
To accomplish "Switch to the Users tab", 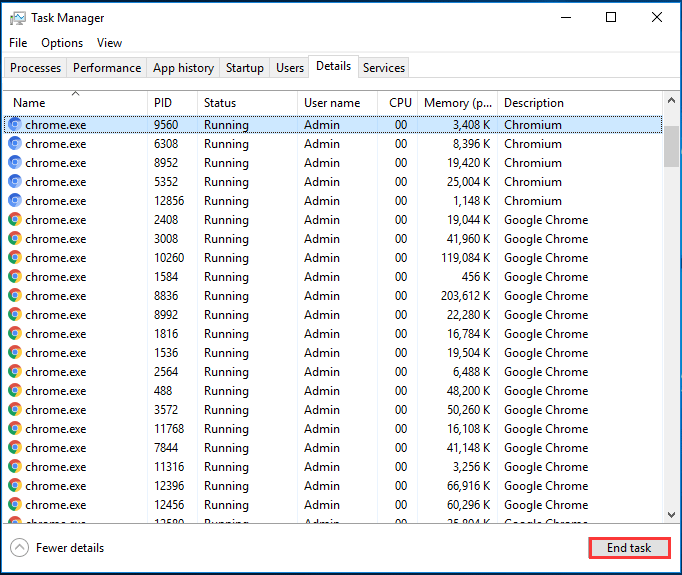I will (290, 67).
